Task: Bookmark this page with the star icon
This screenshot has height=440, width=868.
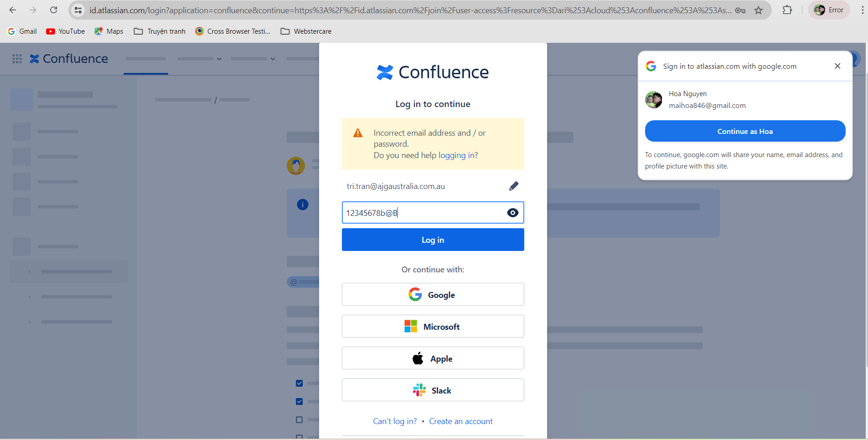Action: pos(759,10)
